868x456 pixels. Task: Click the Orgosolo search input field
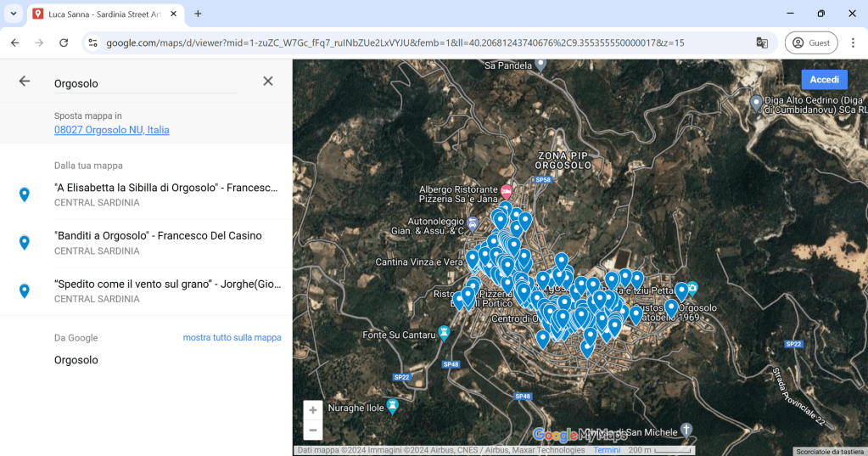(x=144, y=83)
